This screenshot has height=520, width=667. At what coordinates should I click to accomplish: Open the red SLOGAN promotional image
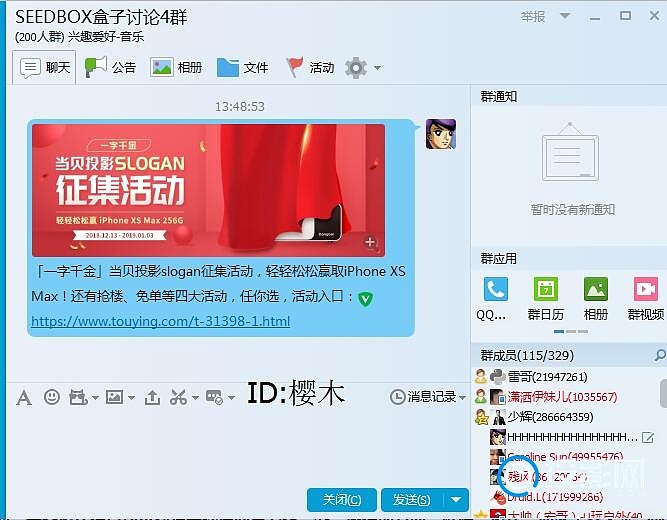tap(208, 190)
